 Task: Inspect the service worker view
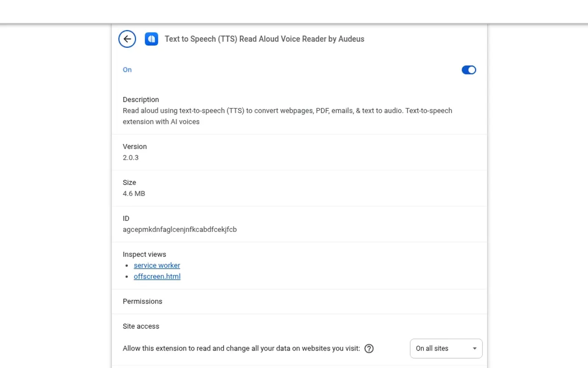(x=157, y=265)
